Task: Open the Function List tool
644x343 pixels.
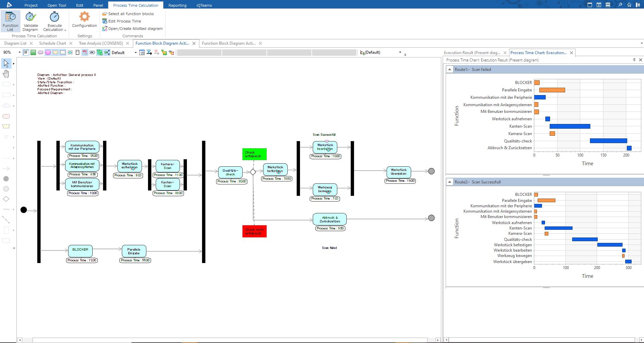Action: (x=10, y=21)
